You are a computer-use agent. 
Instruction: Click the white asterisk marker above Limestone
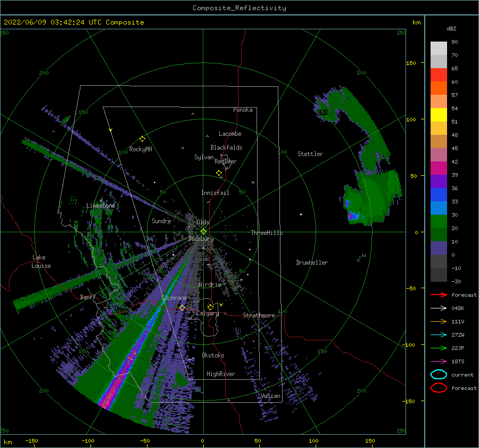tap(101, 201)
